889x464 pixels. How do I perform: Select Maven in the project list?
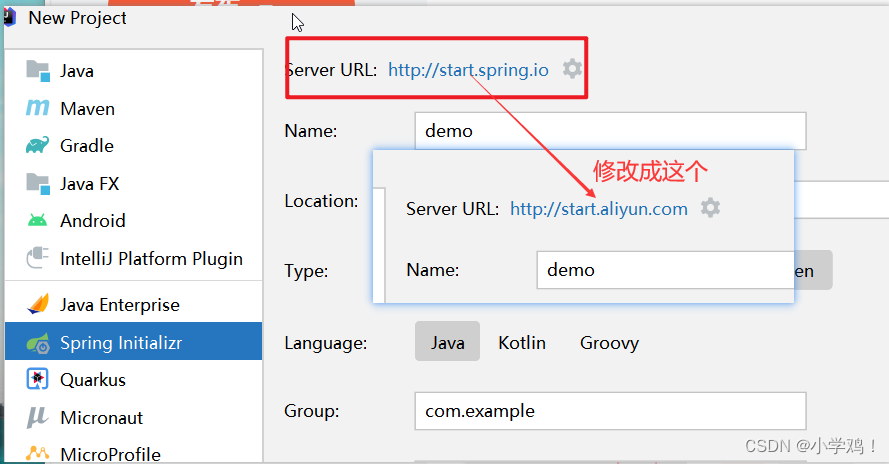pyautogui.click(x=134, y=108)
